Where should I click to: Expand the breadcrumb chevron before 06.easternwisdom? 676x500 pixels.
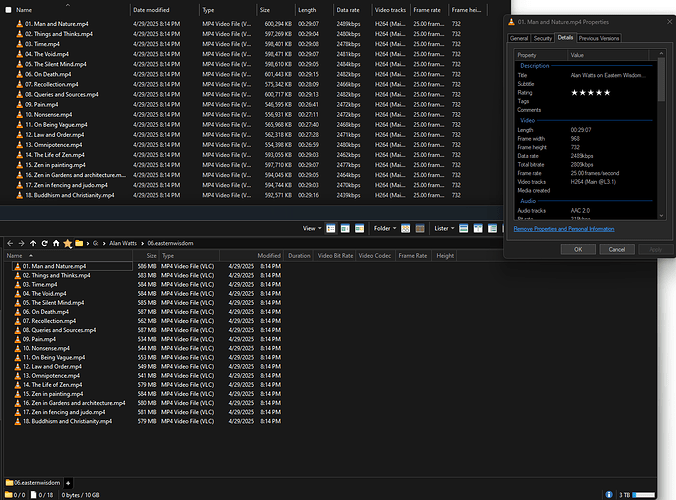[x=142, y=243]
